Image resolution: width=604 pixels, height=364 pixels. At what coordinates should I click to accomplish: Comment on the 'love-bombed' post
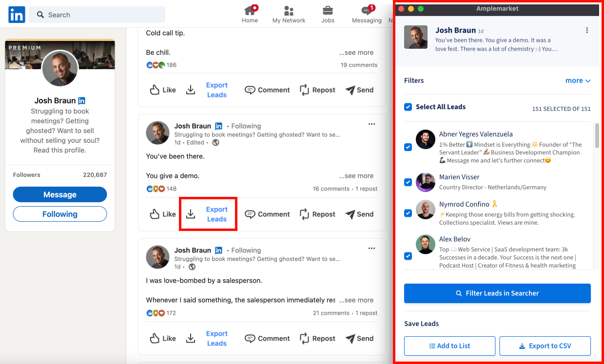(267, 338)
